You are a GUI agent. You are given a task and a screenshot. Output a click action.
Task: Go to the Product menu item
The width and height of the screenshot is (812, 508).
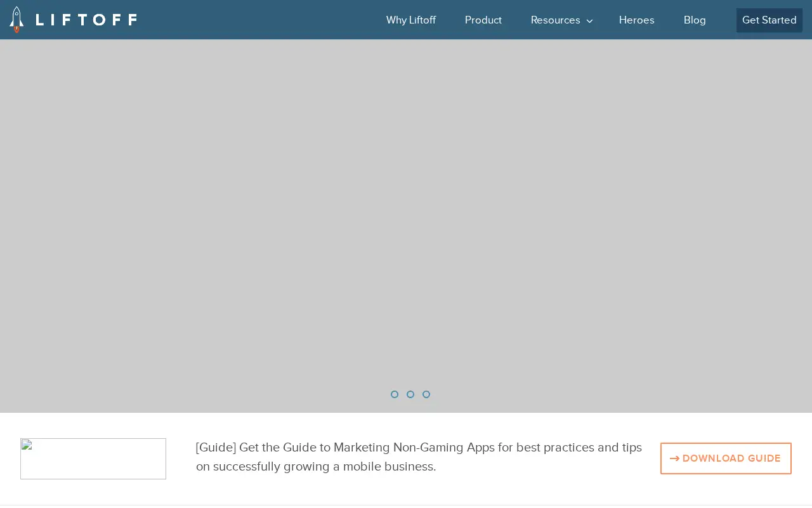click(483, 20)
